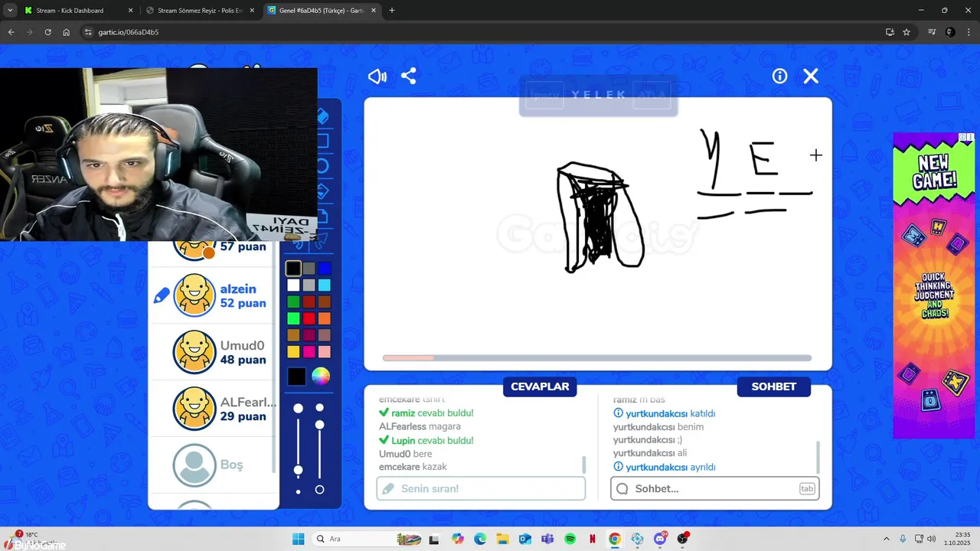This screenshot has height=551, width=980.
Task: Go to browser home page
Action: (x=67, y=32)
